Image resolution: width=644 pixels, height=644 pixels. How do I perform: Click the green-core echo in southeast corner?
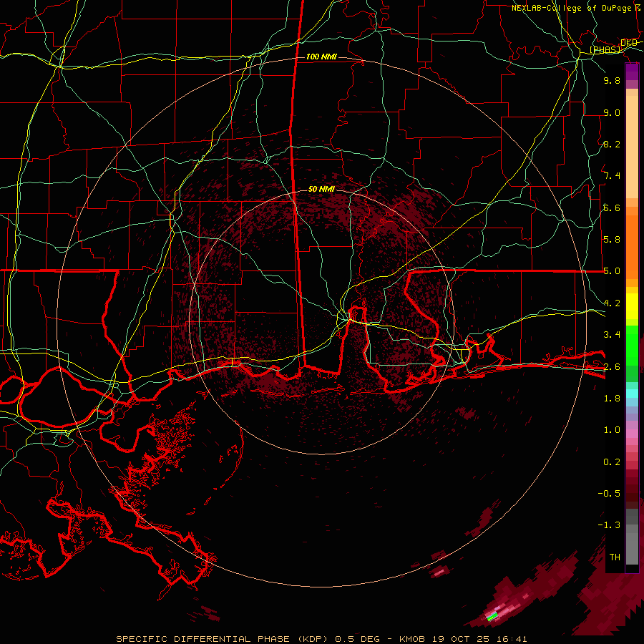point(492,616)
